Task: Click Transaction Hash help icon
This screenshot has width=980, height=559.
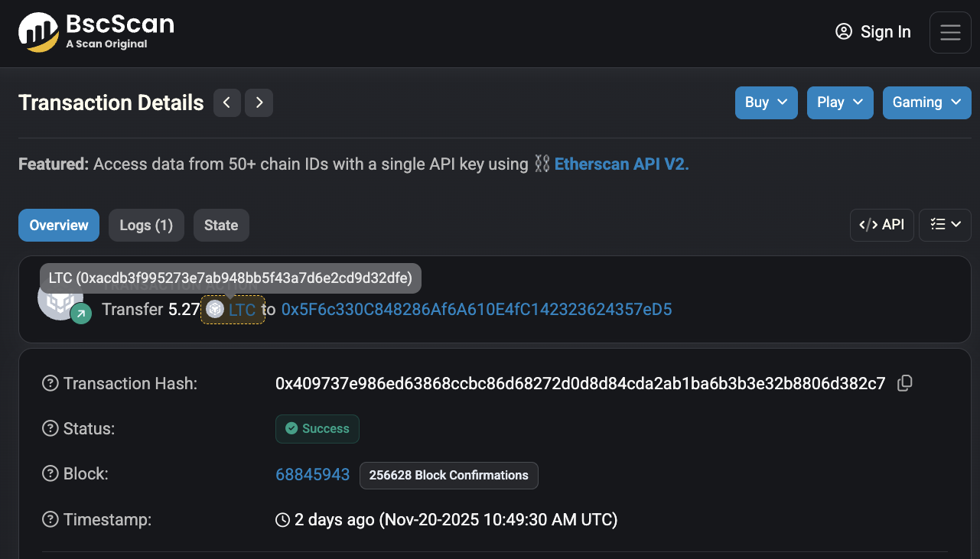Action: tap(50, 384)
